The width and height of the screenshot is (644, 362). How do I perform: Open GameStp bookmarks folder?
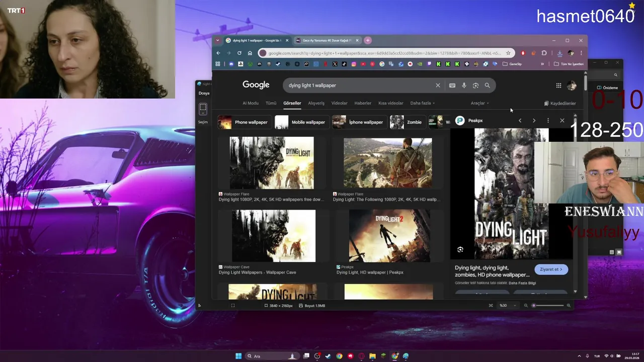pyautogui.click(x=512, y=64)
